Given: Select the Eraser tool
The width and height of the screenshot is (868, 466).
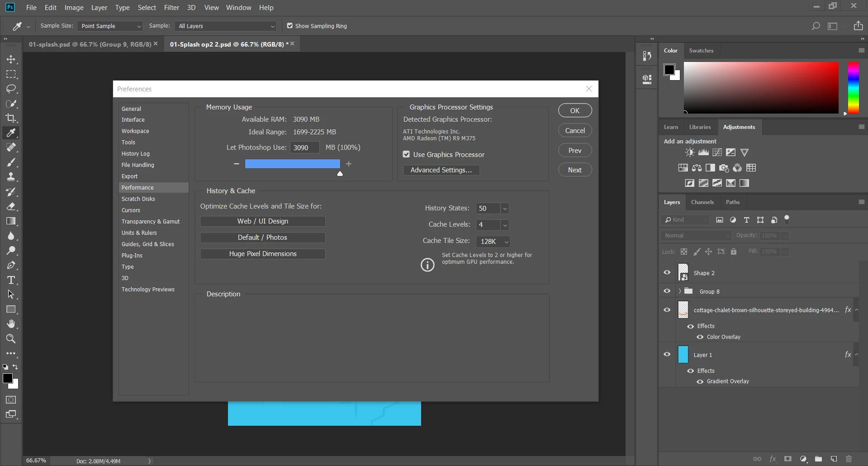Looking at the screenshot, I should tap(11, 206).
